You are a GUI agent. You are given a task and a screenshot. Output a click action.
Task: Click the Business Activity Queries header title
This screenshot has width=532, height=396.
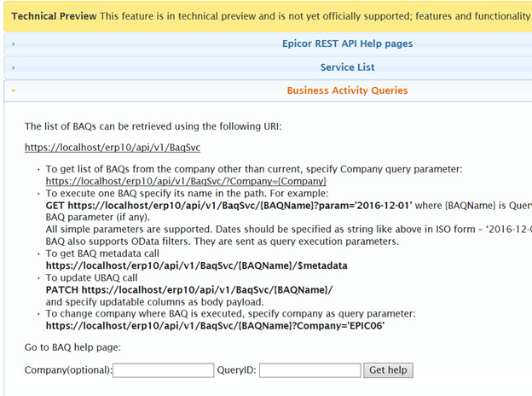coord(347,90)
